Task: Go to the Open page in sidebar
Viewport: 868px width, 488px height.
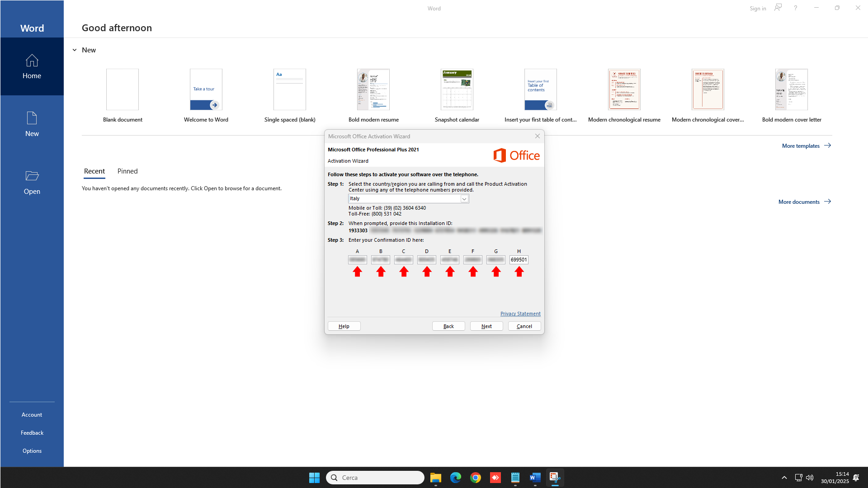Action: [x=32, y=182]
